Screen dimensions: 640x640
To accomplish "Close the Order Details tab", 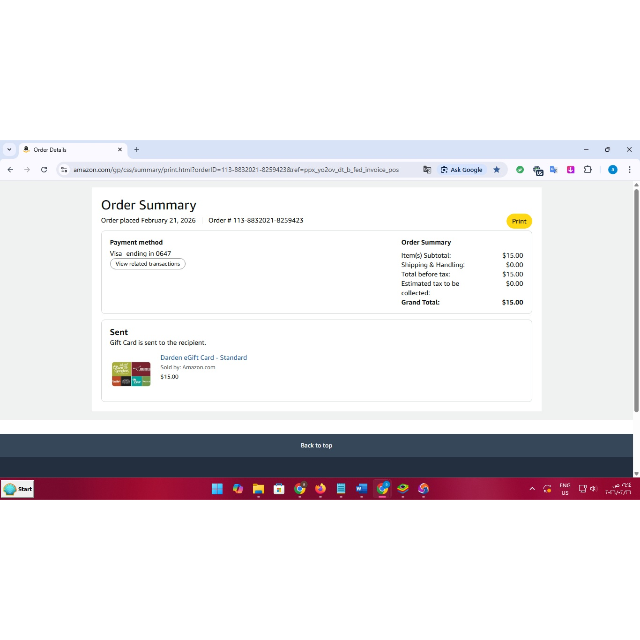I will (120, 150).
